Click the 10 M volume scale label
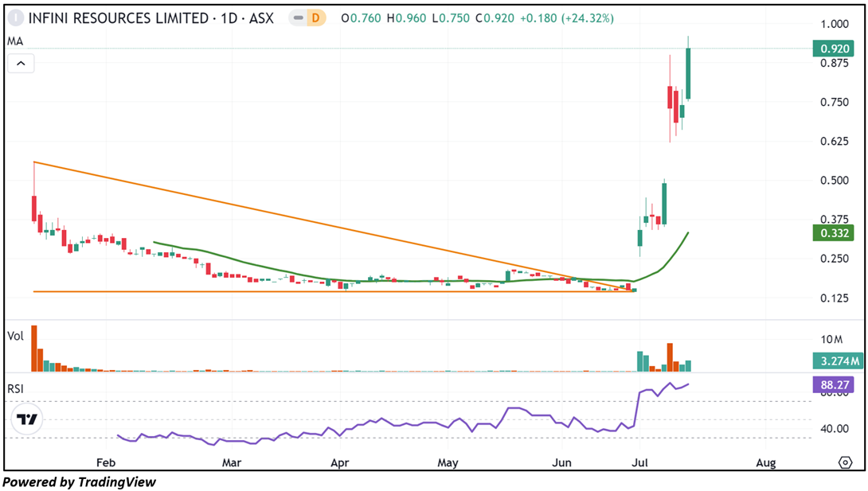 831,339
